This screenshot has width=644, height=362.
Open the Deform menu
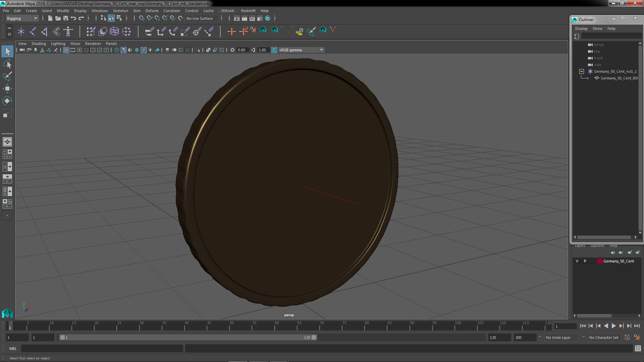pyautogui.click(x=152, y=11)
